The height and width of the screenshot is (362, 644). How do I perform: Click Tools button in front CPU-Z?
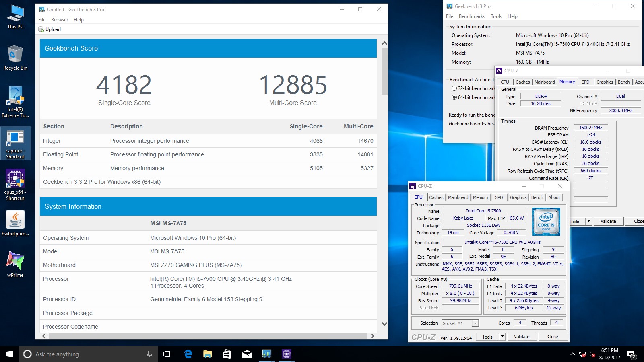click(487, 337)
